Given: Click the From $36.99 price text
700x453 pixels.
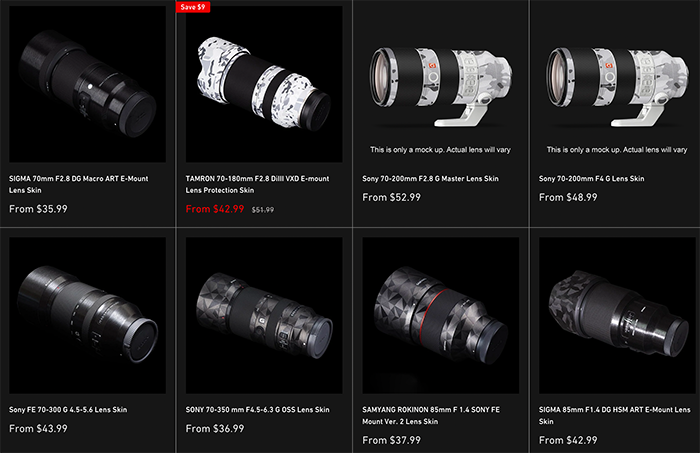Looking at the screenshot, I should pos(215,428).
